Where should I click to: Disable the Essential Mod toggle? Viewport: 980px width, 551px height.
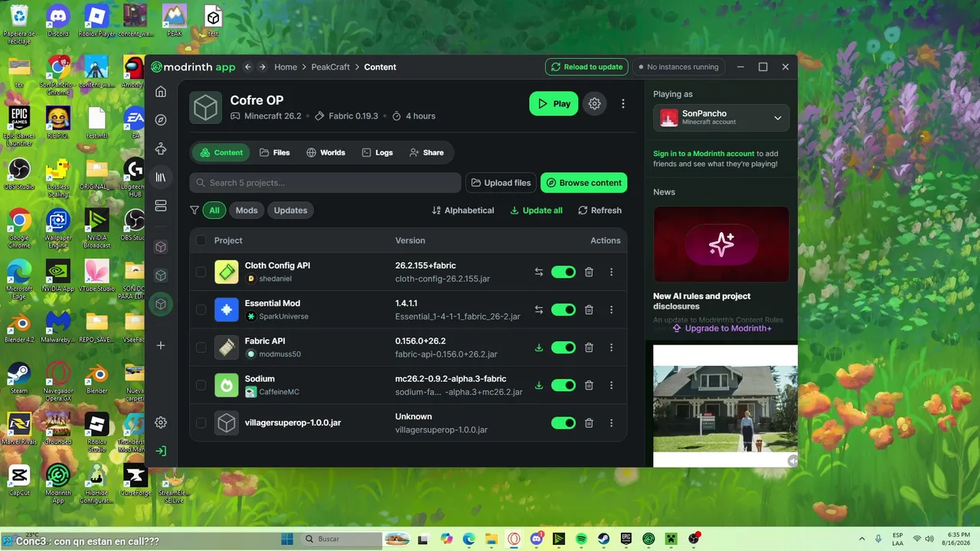coord(563,310)
